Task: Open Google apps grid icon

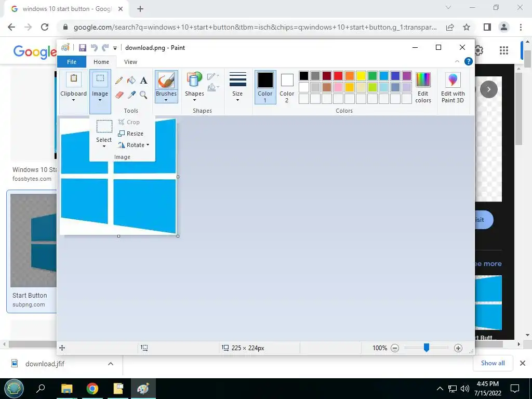Action: click(504, 50)
